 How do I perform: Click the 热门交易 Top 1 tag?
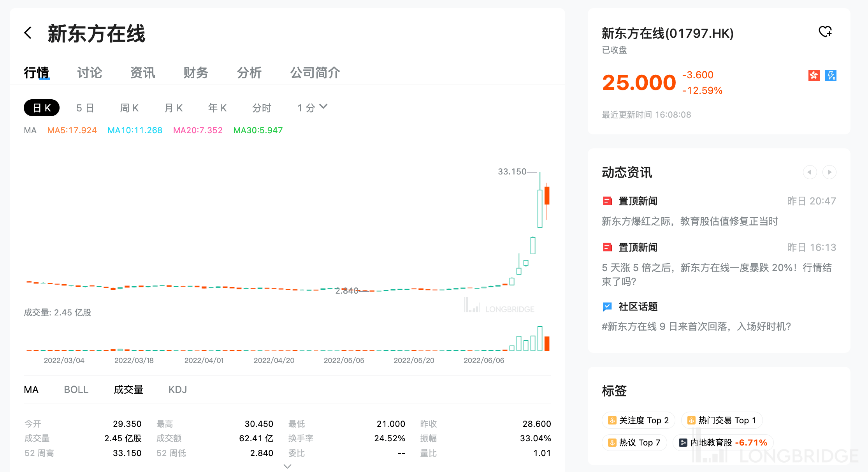point(722,420)
